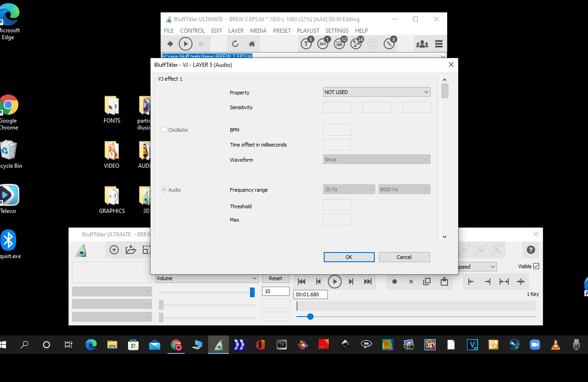This screenshot has height=382, width=588.
Task: Open VLC cone icon in taskbar
Action: 556,344
